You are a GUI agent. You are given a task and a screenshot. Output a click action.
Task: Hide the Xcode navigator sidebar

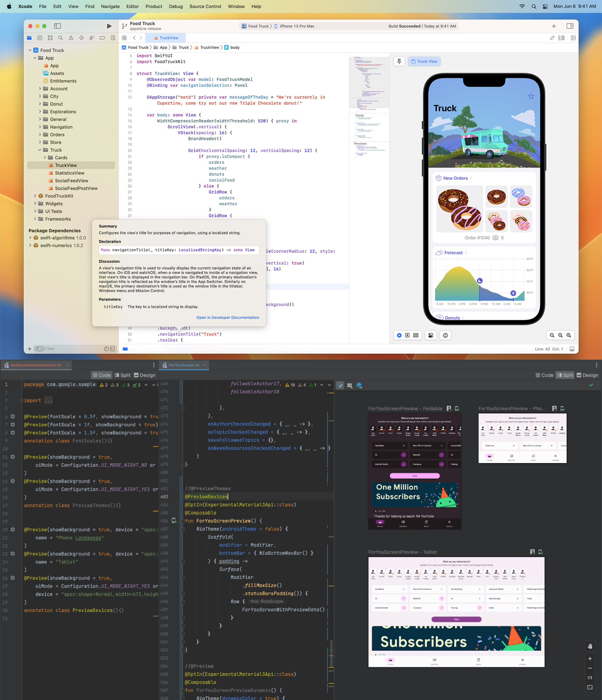pyautogui.click(x=57, y=26)
